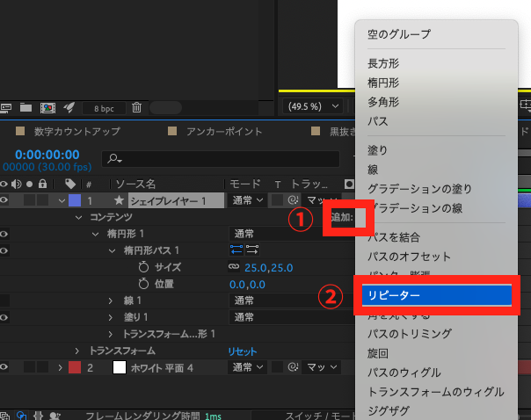Click the reverse path direction icon
Screen dimensions: 531x420
[237, 250]
